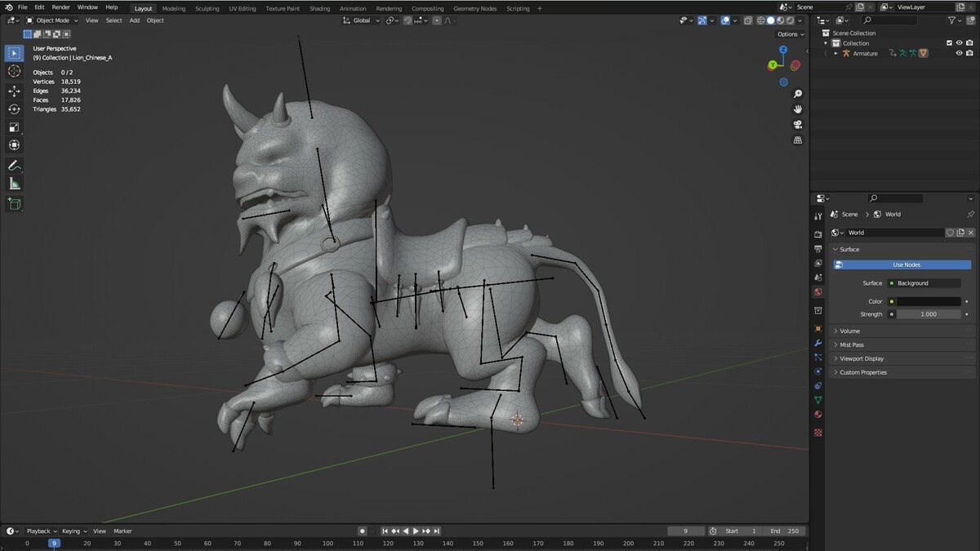This screenshot has height=551, width=980.
Task: Click the zoom magnifier in viewport gizmos
Action: point(798,94)
